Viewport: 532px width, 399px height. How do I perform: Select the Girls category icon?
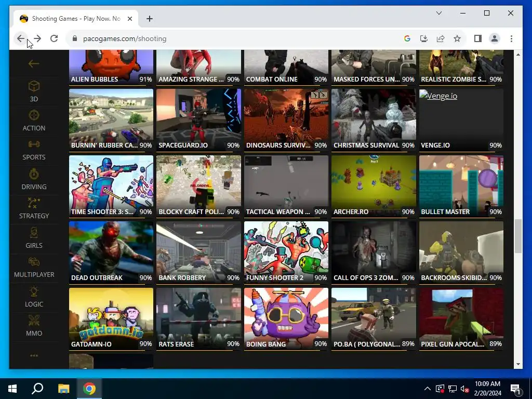click(x=34, y=232)
